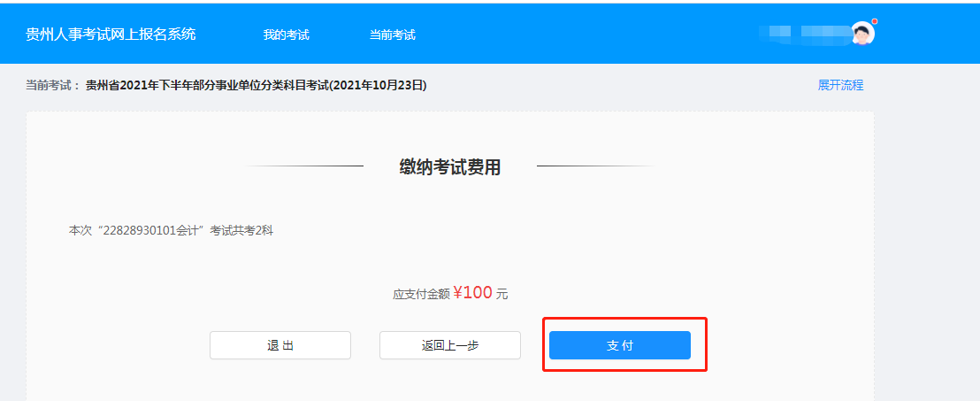Click the 贵州人事考试网上报名系统 site title
Screen dimensions: 980x401
[111, 35]
